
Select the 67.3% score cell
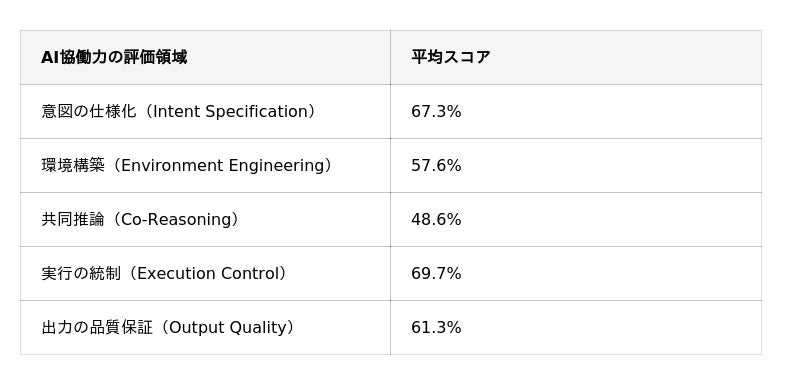click(576, 111)
